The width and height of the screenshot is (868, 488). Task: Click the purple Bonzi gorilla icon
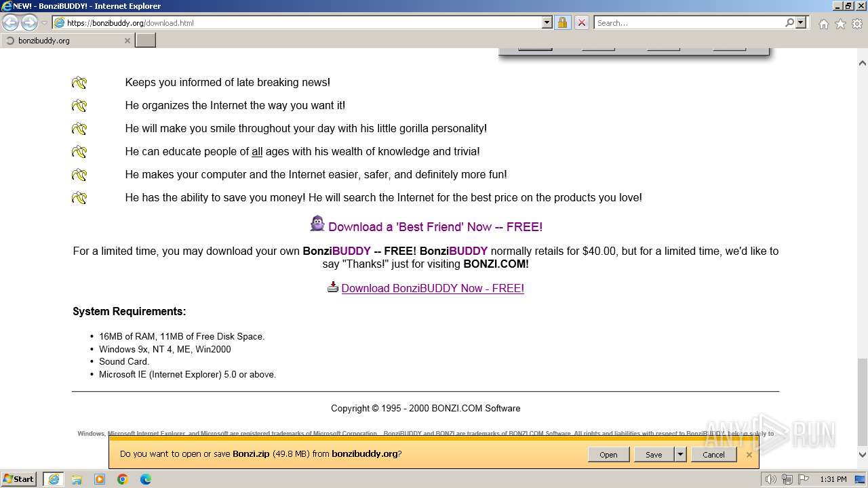click(317, 224)
